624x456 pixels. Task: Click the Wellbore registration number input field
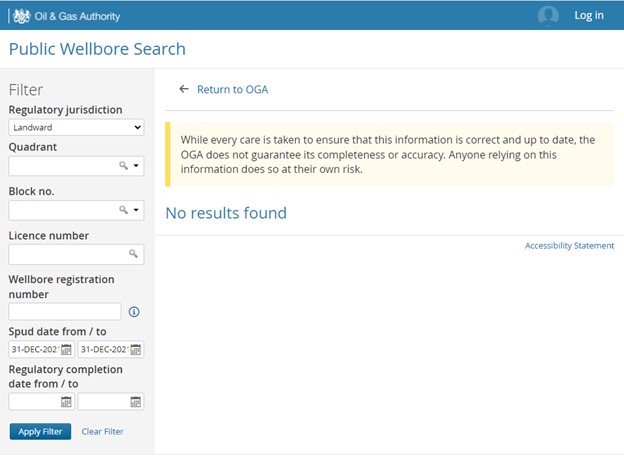[64, 312]
